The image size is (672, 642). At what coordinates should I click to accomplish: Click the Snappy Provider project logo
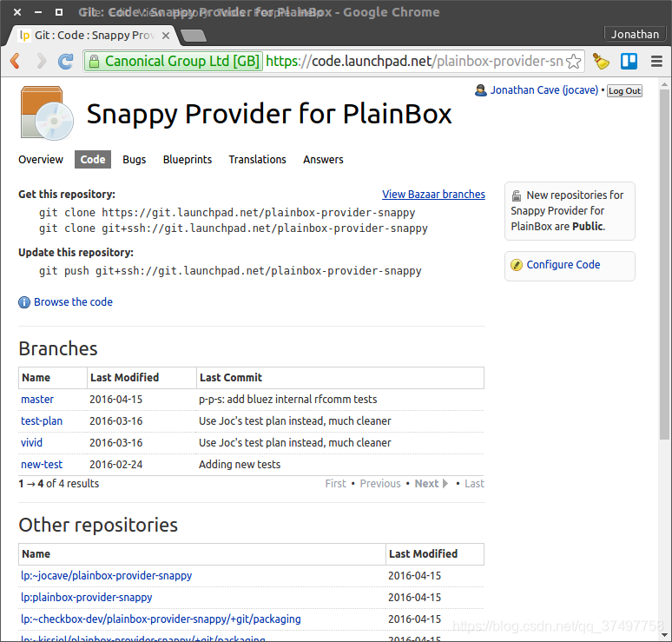point(47,113)
